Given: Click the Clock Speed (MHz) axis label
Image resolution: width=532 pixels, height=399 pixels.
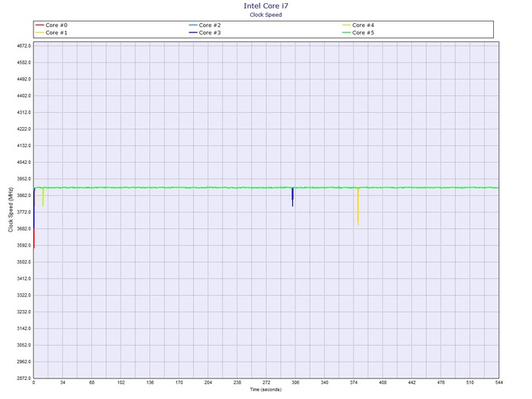Looking at the screenshot, I should 10,210.
